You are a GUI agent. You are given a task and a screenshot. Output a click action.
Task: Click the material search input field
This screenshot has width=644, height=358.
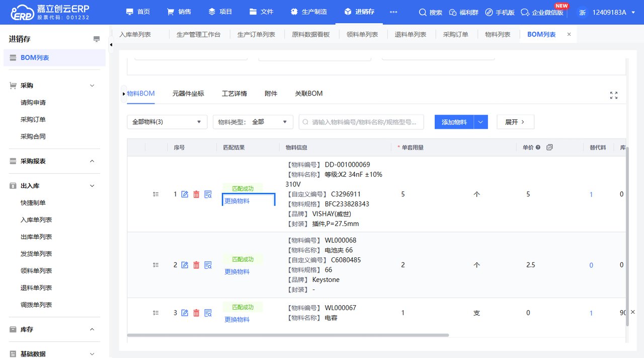pyautogui.click(x=361, y=122)
